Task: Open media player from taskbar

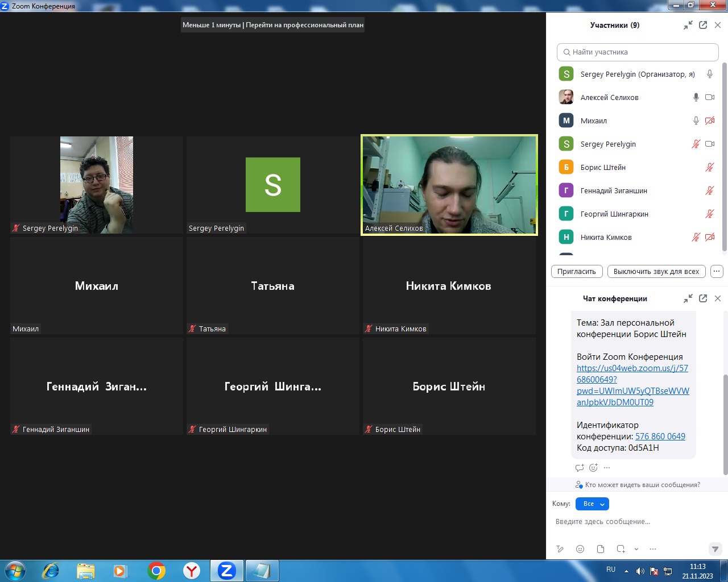Action: click(120, 571)
